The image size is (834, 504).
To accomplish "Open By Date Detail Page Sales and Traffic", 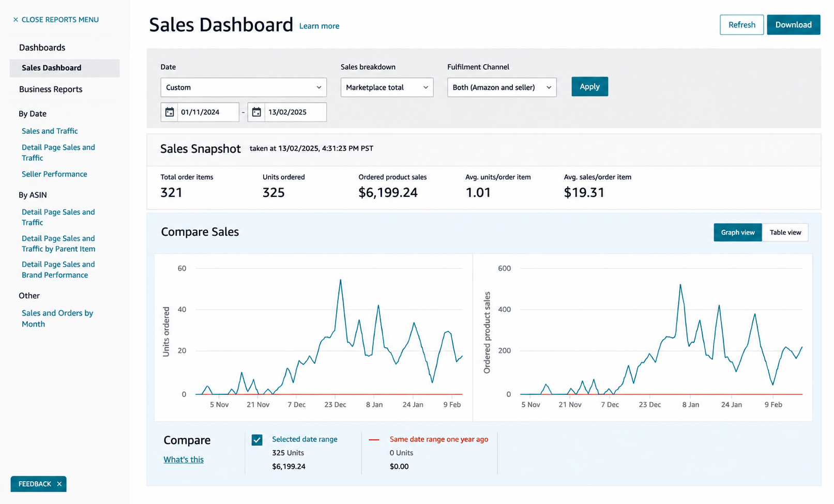I will (58, 152).
